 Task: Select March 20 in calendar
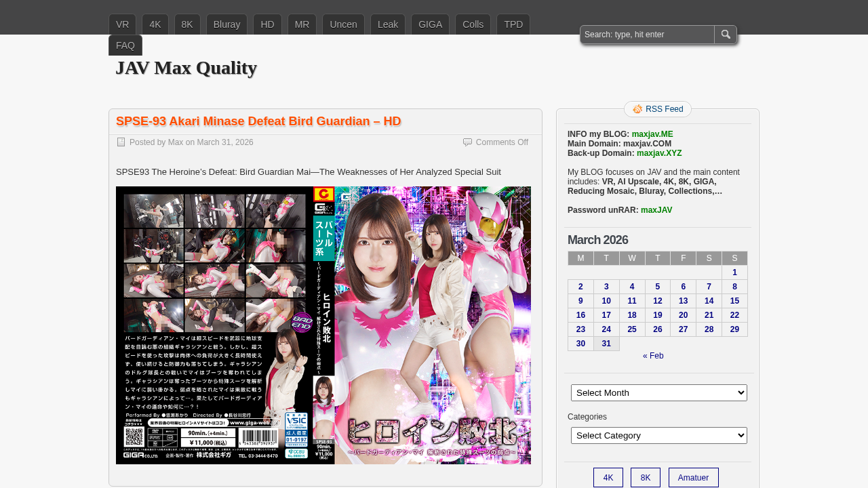683,315
